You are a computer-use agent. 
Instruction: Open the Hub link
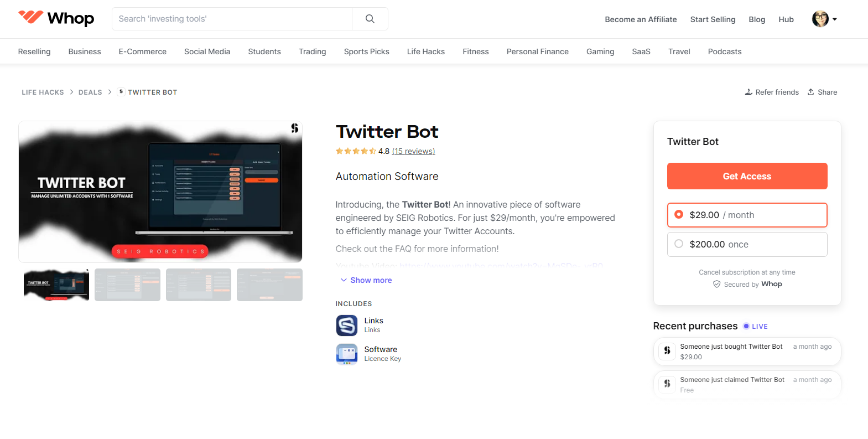tap(786, 19)
